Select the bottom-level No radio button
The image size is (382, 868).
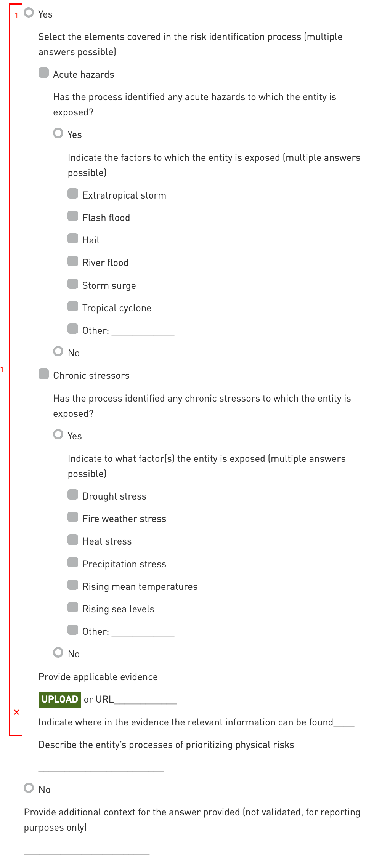click(29, 788)
